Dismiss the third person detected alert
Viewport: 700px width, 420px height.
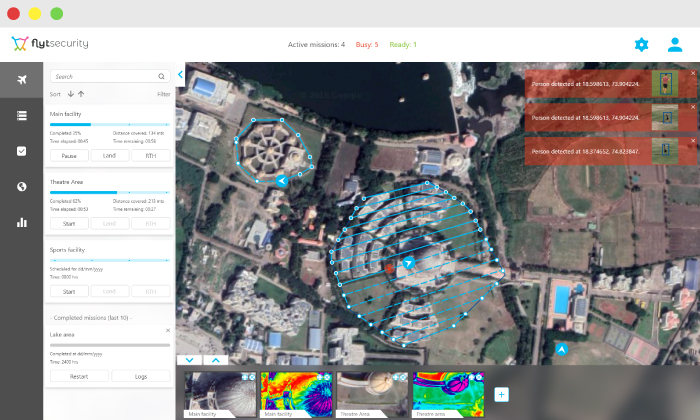click(693, 141)
